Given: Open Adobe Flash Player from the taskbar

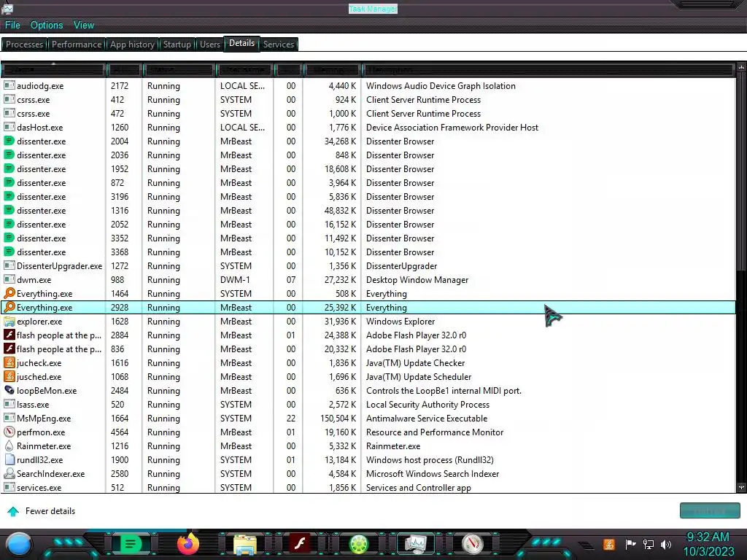Looking at the screenshot, I should pos(300,544).
